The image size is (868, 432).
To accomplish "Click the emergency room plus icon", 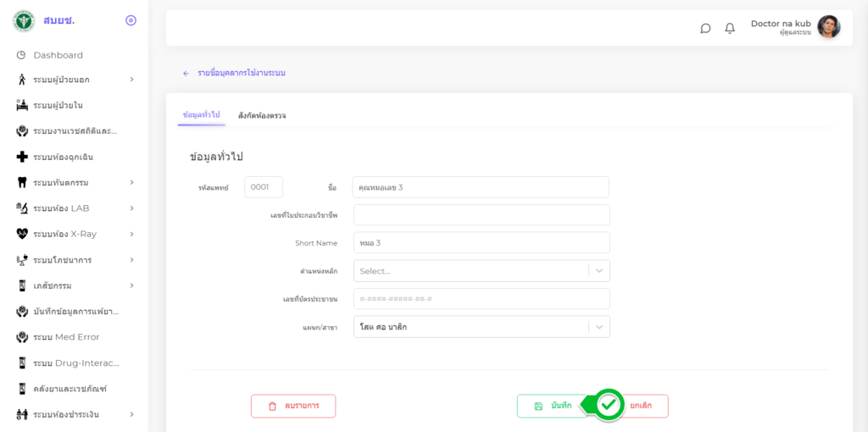I will pos(22,157).
